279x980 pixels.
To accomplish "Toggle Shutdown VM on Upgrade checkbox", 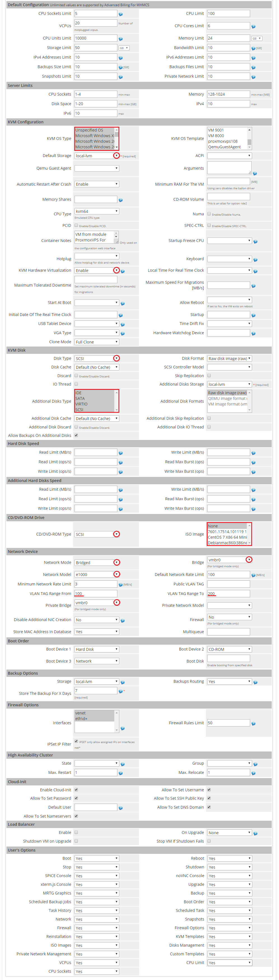I will (76, 841).
